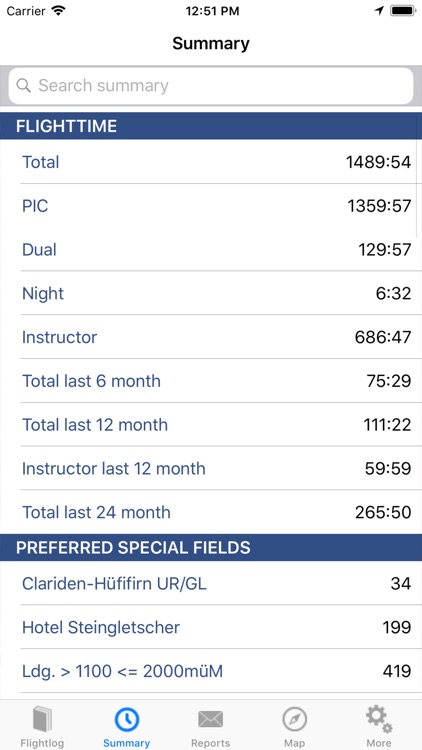
Task: Open the Map compass icon
Action: pyautogui.click(x=294, y=720)
